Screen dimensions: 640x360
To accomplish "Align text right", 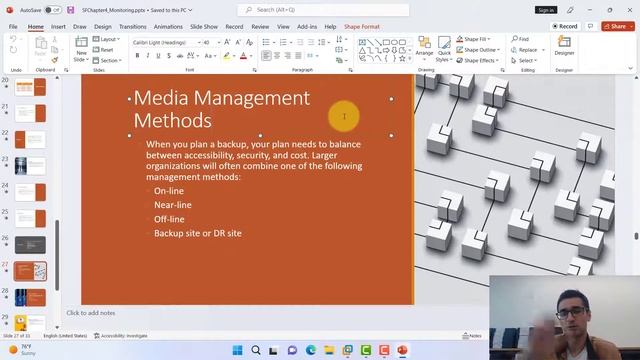I will pos(288,56).
